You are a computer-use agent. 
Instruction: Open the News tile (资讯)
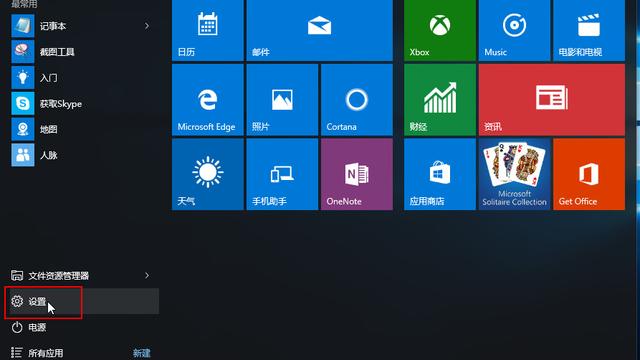pyautogui.click(x=552, y=100)
